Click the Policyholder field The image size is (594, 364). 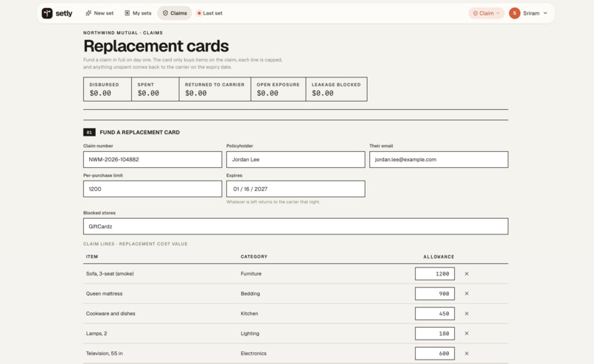tap(296, 159)
